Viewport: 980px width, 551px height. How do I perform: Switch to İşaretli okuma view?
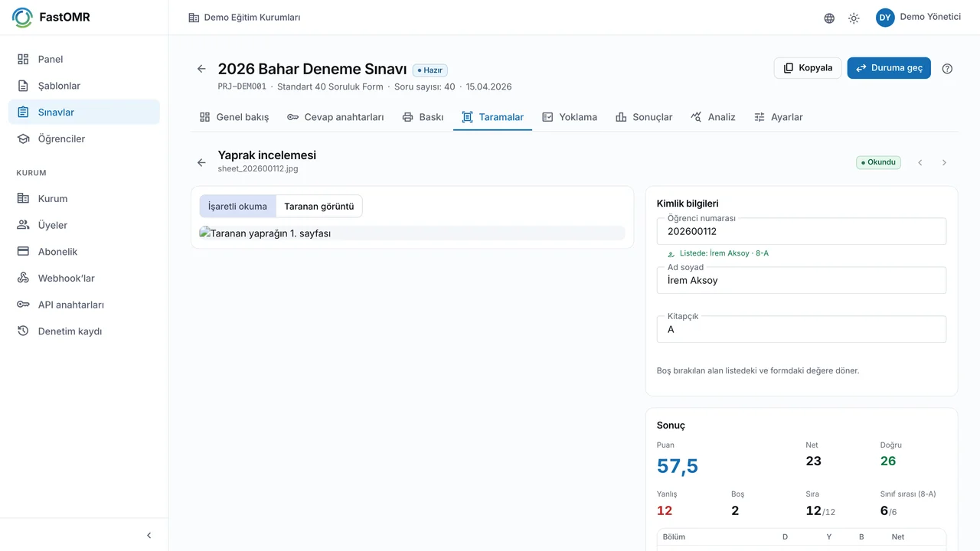pyautogui.click(x=237, y=206)
